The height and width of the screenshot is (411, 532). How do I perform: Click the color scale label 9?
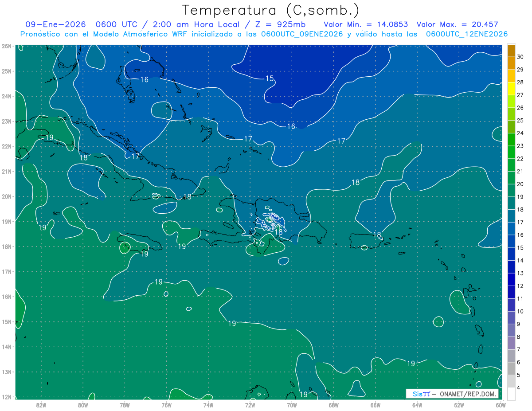(x=519, y=324)
